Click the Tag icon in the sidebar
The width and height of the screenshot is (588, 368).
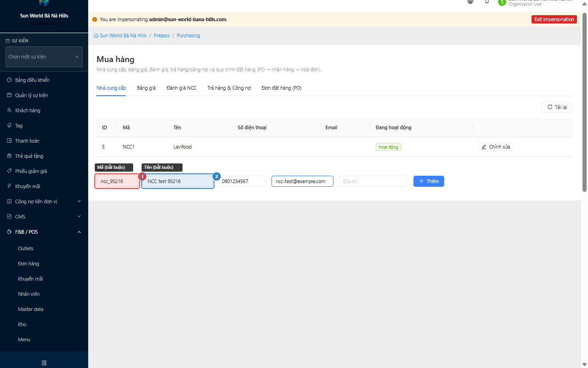[x=9, y=126]
